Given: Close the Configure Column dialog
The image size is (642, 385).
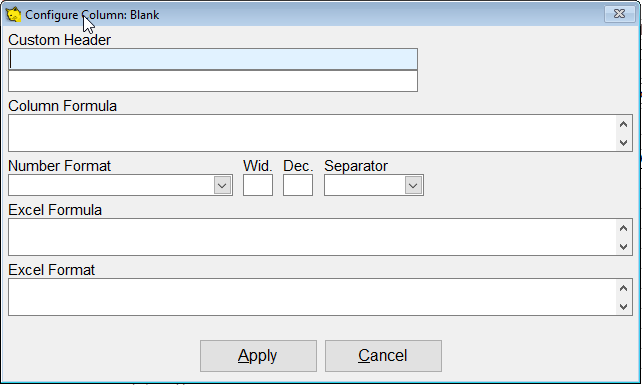Looking at the screenshot, I should point(619,14).
